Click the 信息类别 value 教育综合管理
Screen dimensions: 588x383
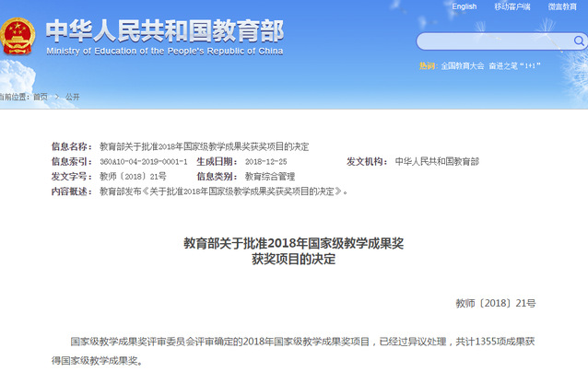[270, 176]
